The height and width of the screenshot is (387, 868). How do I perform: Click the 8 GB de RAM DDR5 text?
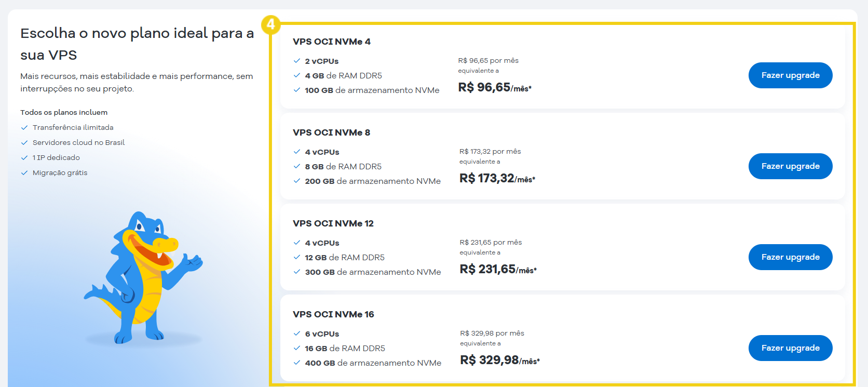coord(343,167)
